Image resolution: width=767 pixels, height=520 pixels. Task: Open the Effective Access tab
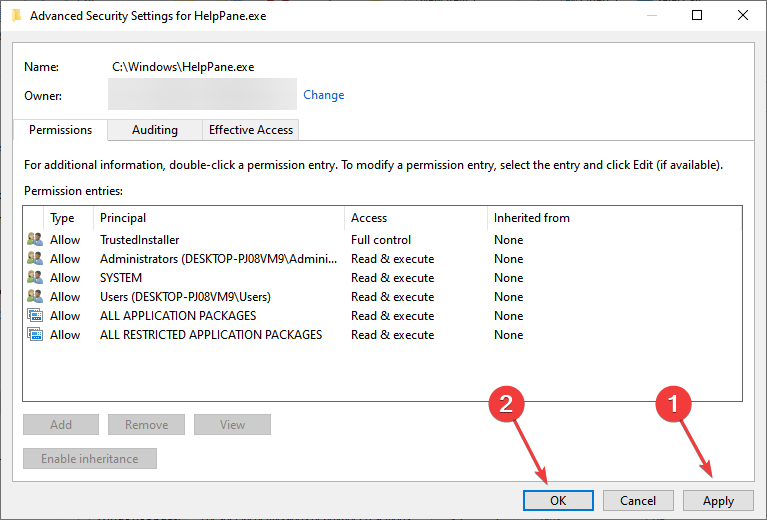pos(250,130)
